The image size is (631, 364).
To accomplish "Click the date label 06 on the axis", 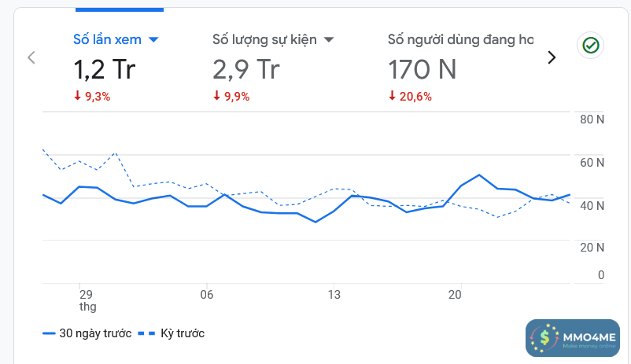I will [206, 295].
